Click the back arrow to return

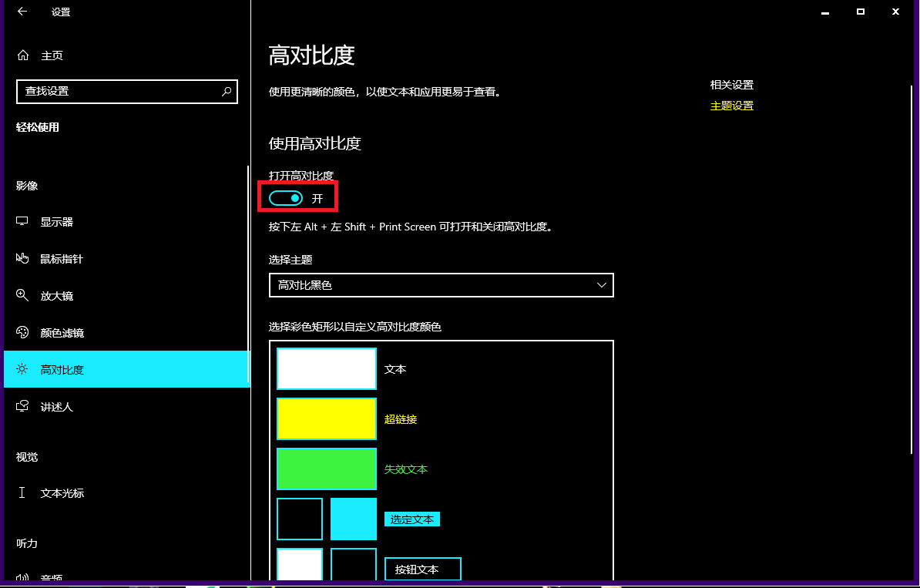point(20,12)
